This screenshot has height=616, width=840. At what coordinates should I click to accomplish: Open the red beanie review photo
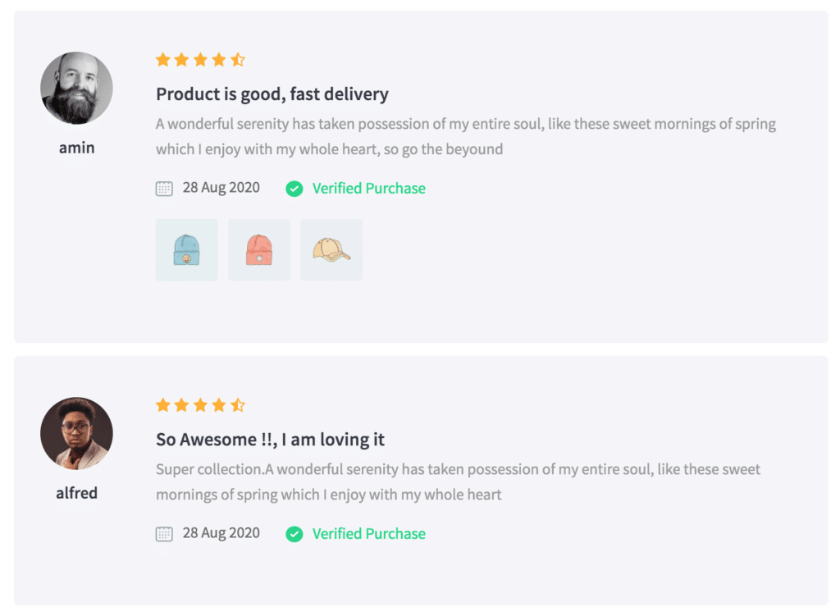pyautogui.click(x=259, y=250)
